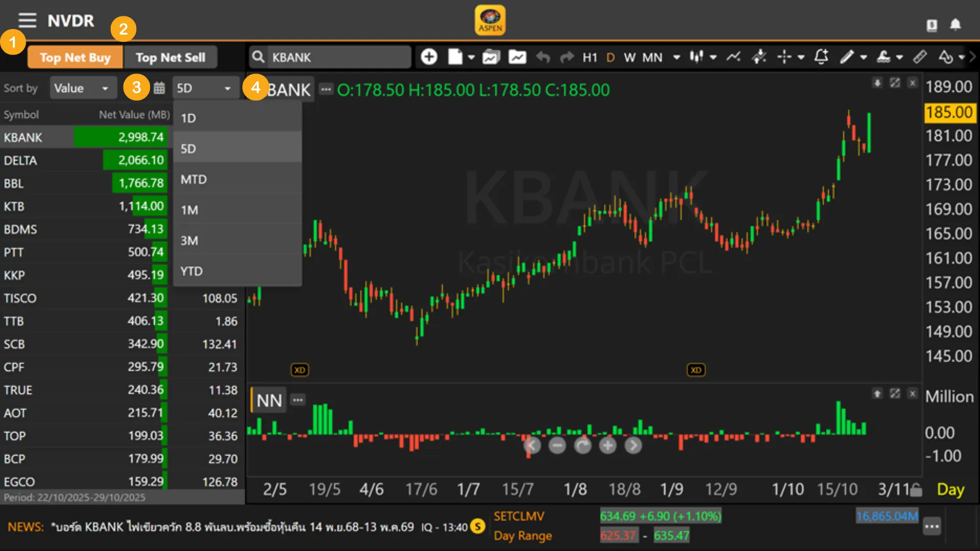Viewport: 980px width, 551px height.
Task: Open the calendar date picker icon
Action: [x=159, y=88]
